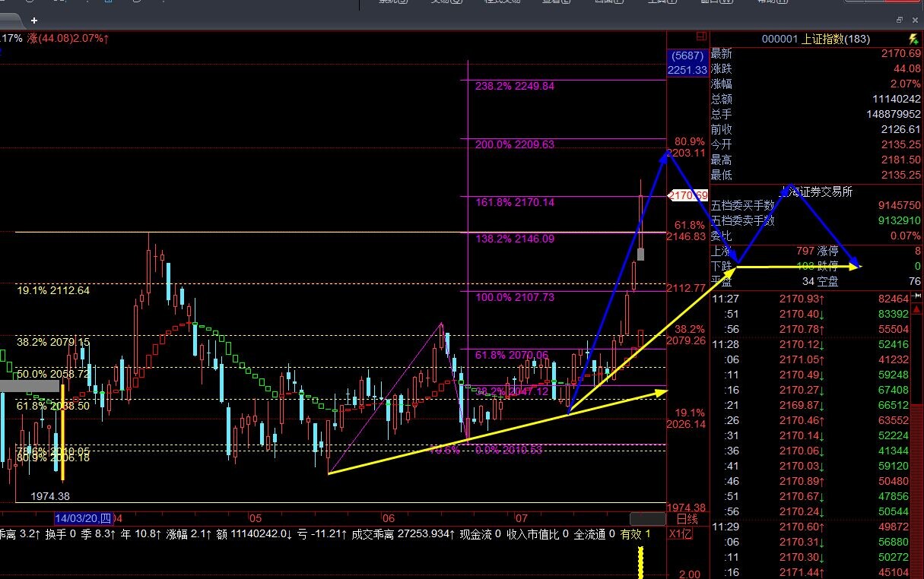This screenshot has height=579, width=924.
Task: Select the 14/03/20 date marker on time axis
Action: 83,519
